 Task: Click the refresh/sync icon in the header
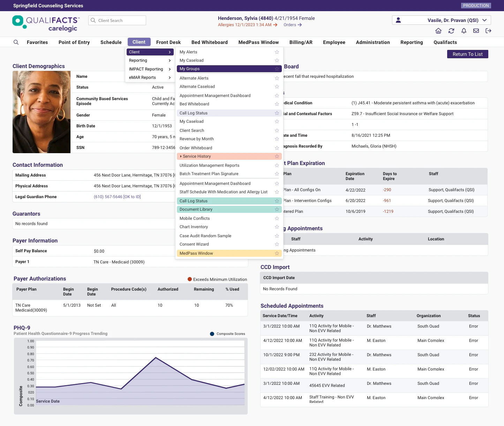tap(451, 31)
